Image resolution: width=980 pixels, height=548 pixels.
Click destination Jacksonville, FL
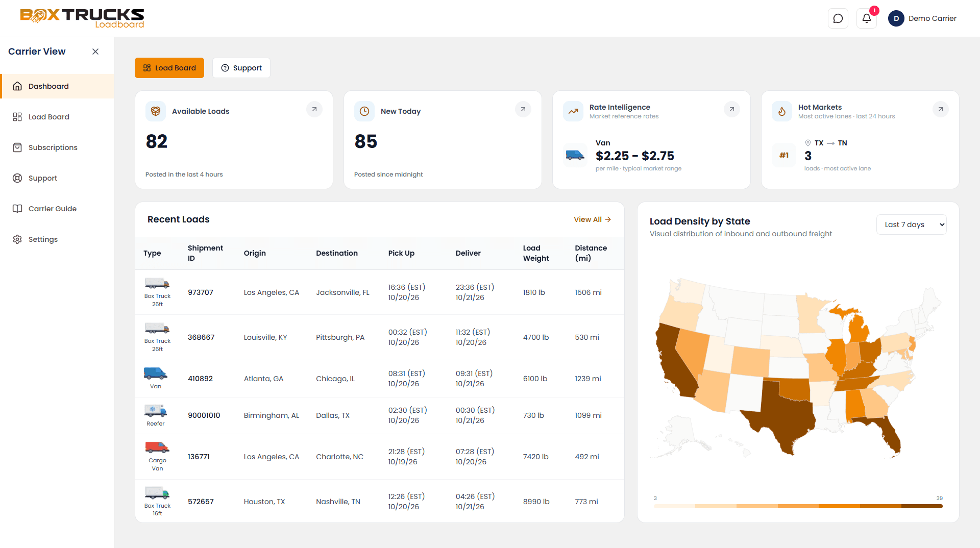click(342, 292)
